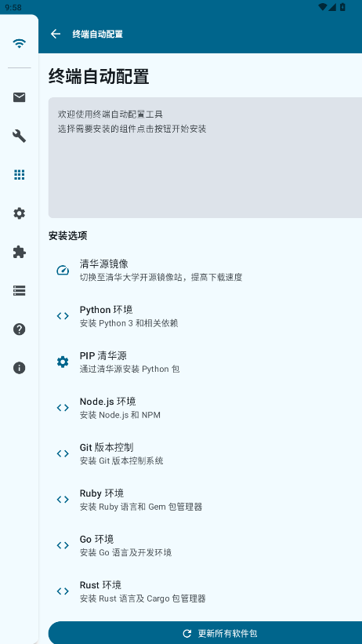Select the 清华源镜像 install option
362x644 pixels.
[x=205, y=270]
